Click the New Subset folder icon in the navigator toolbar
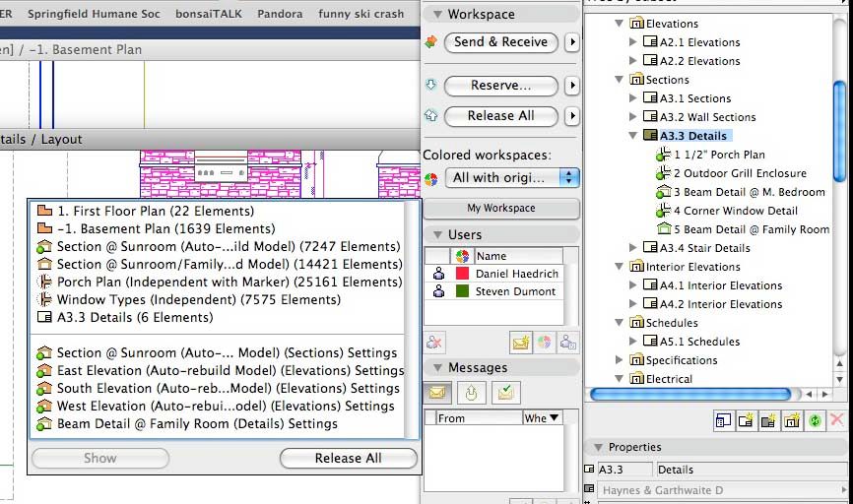This screenshot has width=853, height=504. click(792, 420)
